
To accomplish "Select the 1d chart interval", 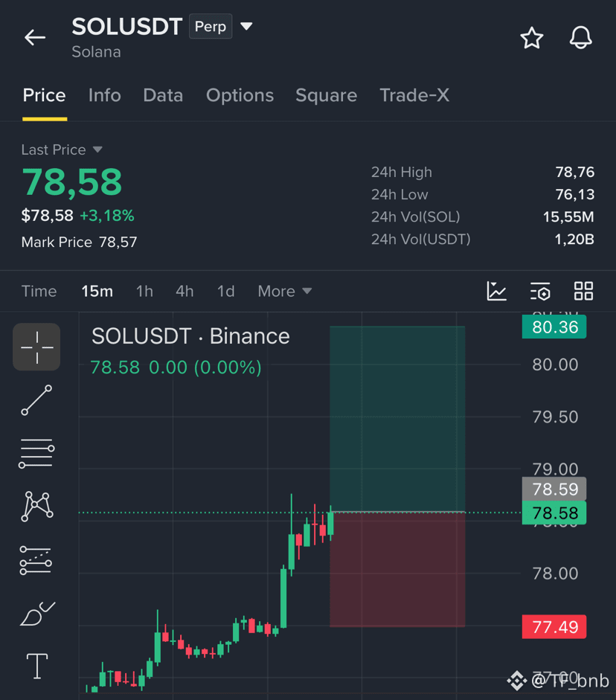I will [226, 291].
